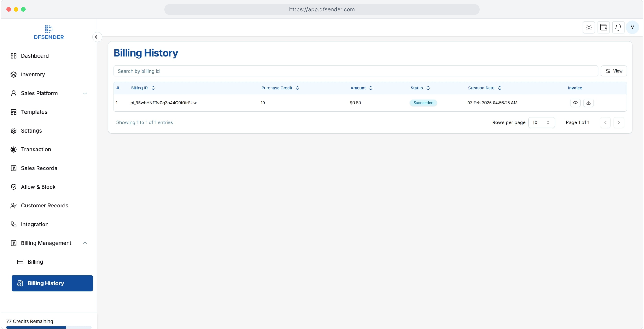Click the DFSENDER logo
The width and height of the screenshot is (644, 329).
click(x=49, y=33)
